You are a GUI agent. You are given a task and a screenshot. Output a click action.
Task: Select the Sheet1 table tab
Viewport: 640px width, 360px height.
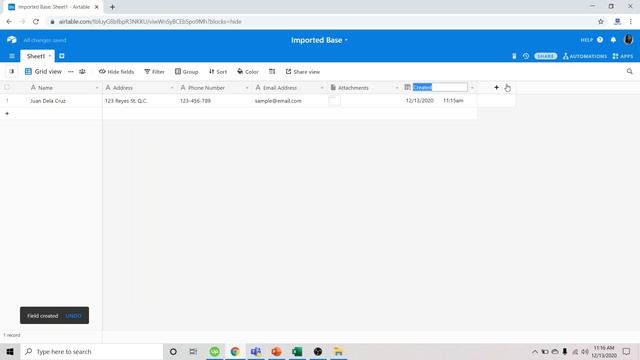(36, 56)
